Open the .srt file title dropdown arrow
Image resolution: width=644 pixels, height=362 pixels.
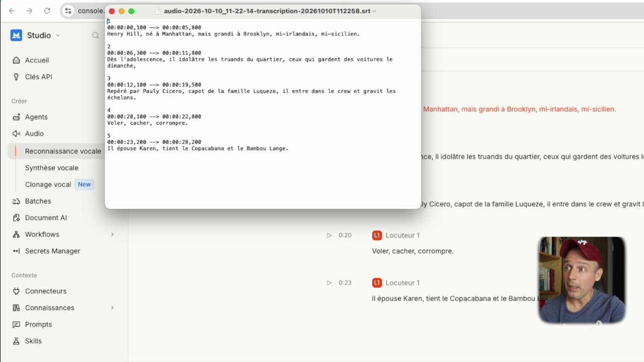pos(374,11)
